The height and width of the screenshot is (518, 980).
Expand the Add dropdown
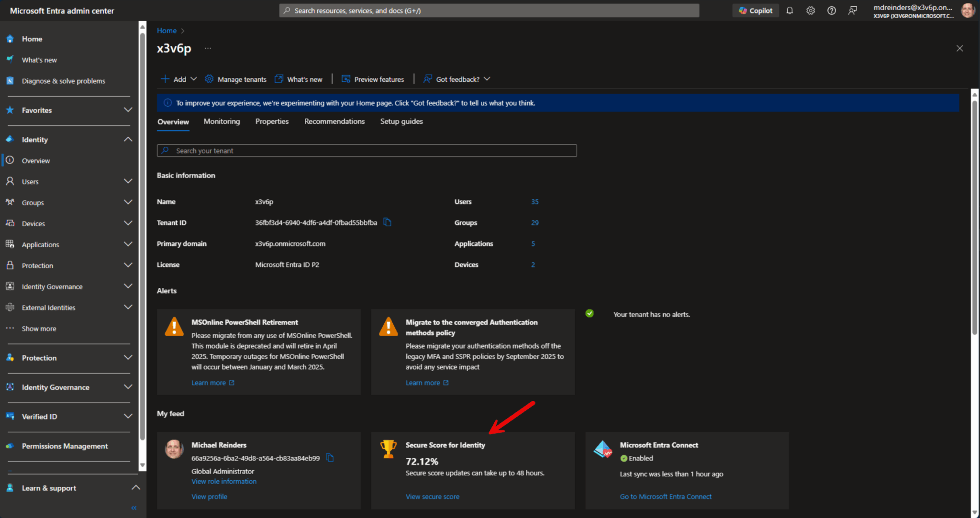pos(194,78)
